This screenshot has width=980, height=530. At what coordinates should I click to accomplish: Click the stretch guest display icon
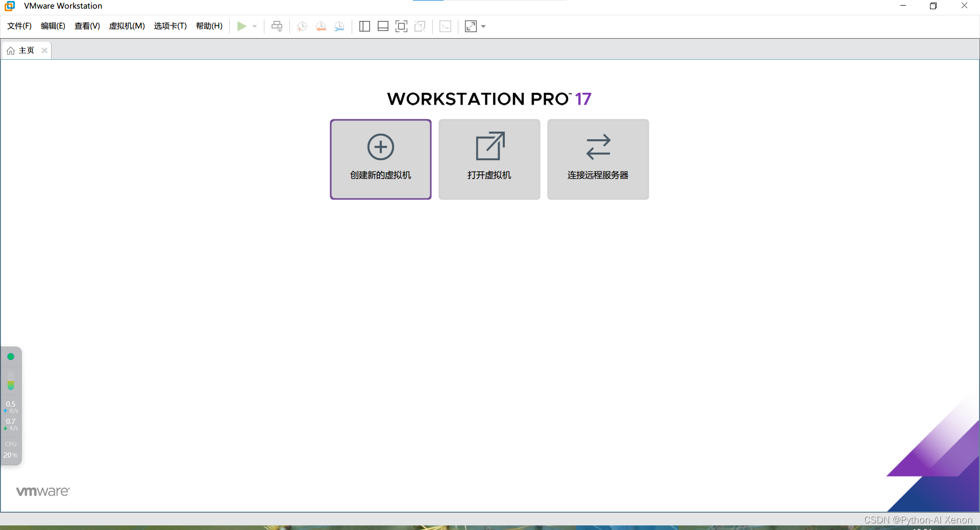[471, 27]
